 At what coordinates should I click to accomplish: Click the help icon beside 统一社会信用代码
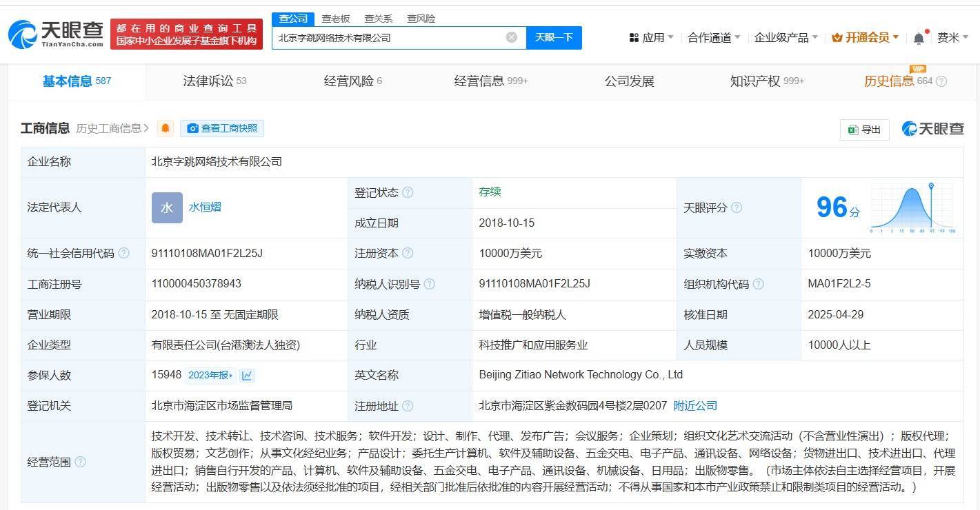123,253
